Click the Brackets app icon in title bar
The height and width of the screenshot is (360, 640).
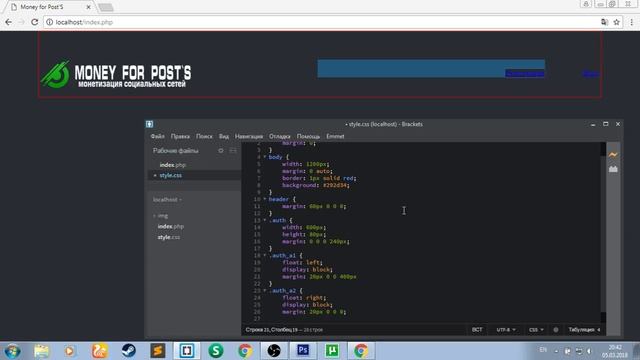pyautogui.click(x=150, y=124)
